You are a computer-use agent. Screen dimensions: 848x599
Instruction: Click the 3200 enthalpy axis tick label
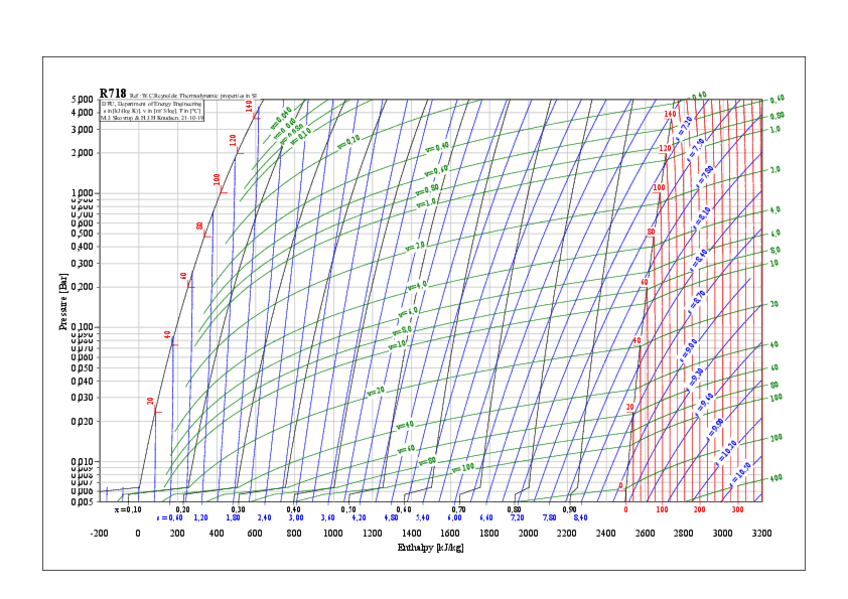pyautogui.click(x=761, y=534)
